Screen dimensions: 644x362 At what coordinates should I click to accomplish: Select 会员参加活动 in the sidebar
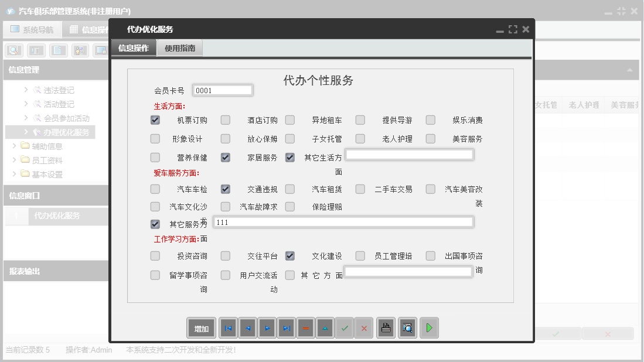click(x=60, y=118)
